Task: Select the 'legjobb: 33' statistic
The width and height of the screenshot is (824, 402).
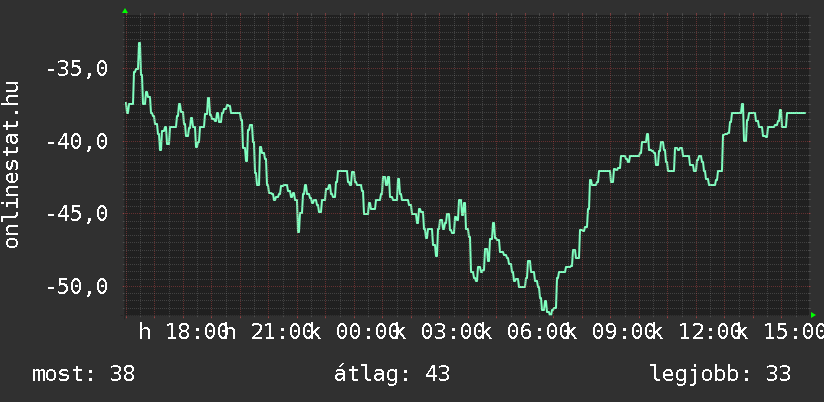Action: coord(720,374)
